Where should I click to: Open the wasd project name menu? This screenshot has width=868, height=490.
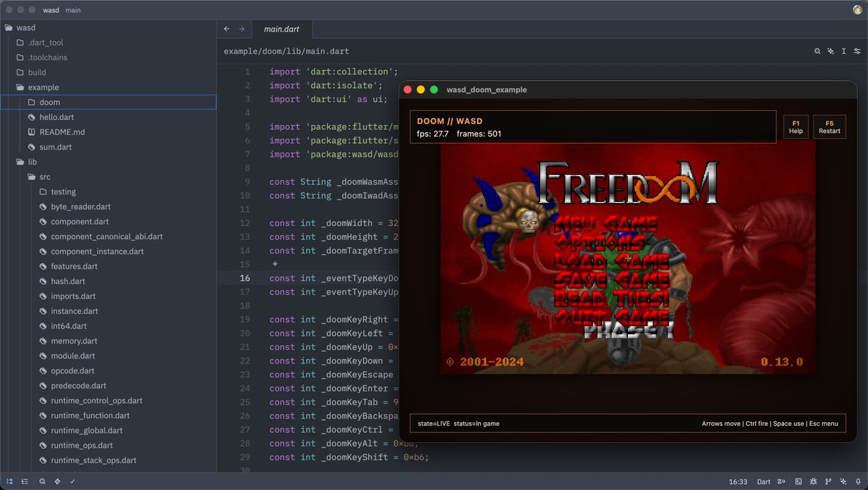[x=51, y=10]
